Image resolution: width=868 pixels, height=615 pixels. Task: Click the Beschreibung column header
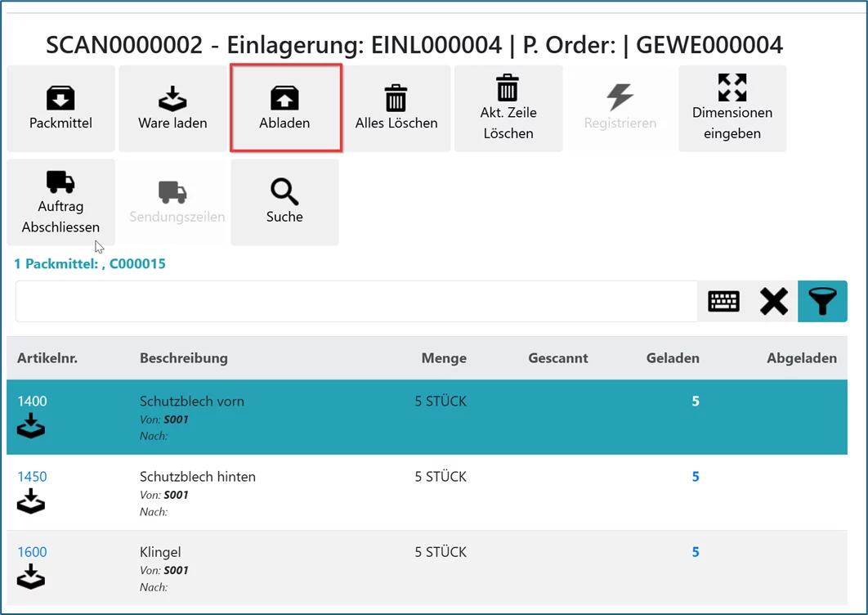coord(184,358)
